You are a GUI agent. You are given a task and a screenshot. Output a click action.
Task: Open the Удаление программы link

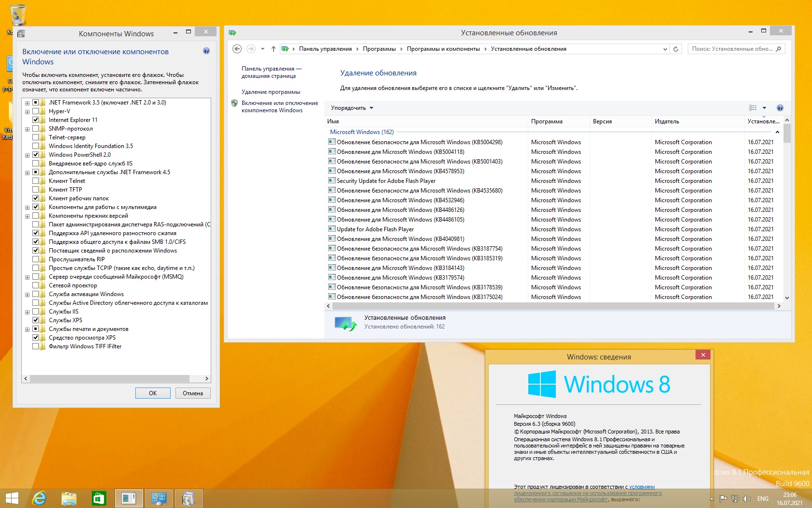coord(271,92)
